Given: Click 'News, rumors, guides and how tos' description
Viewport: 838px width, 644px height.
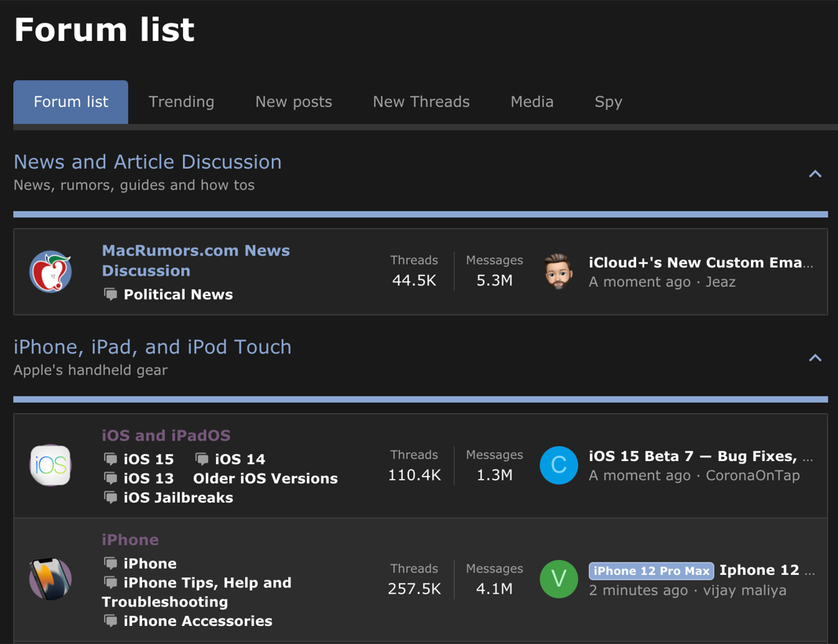Looking at the screenshot, I should pyautogui.click(x=134, y=185).
